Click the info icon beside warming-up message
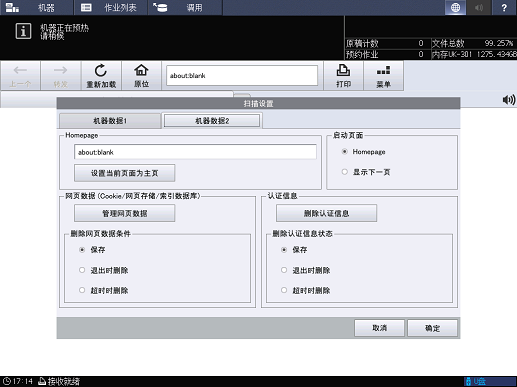This screenshot has height=387, width=517. (23, 31)
